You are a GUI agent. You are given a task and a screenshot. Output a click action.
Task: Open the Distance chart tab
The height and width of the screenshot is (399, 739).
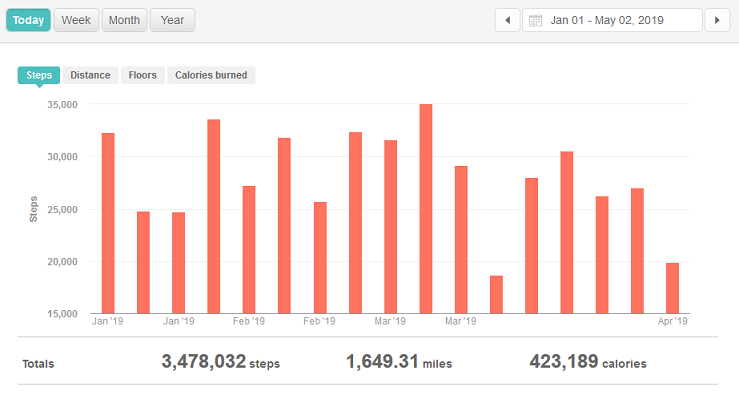tap(90, 75)
